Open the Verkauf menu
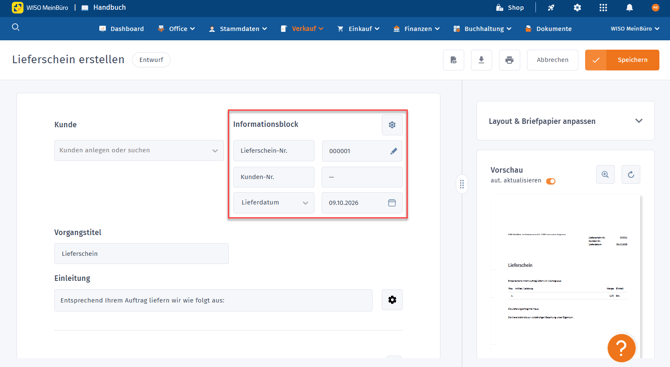Image resolution: width=670 pixels, height=367 pixels. click(302, 29)
